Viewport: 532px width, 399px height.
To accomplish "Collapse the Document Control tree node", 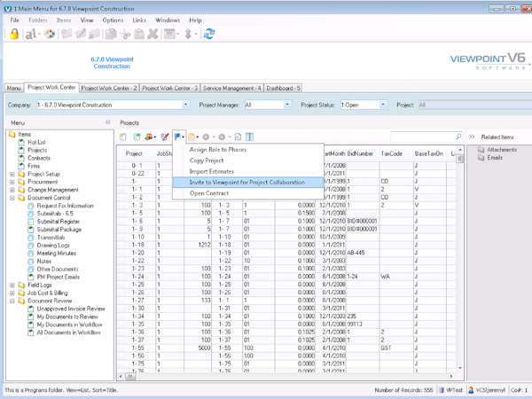I will coord(12,198).
